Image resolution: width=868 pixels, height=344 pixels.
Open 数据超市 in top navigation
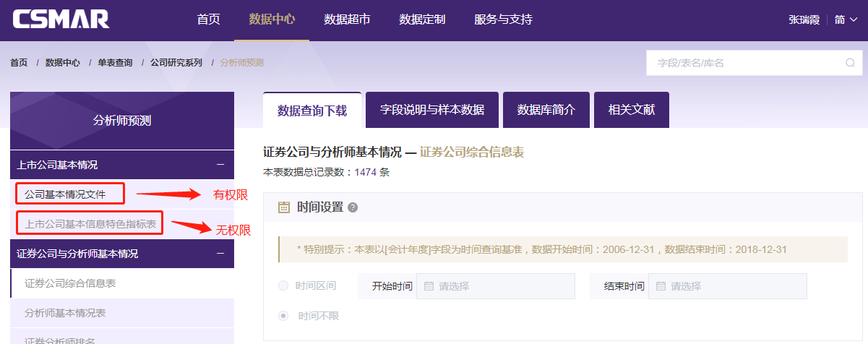click(x=347, y=20)
